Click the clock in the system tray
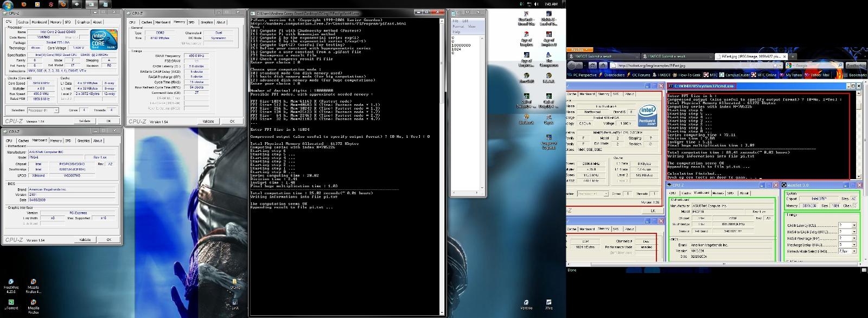The image size is (868, 318). 551,3
